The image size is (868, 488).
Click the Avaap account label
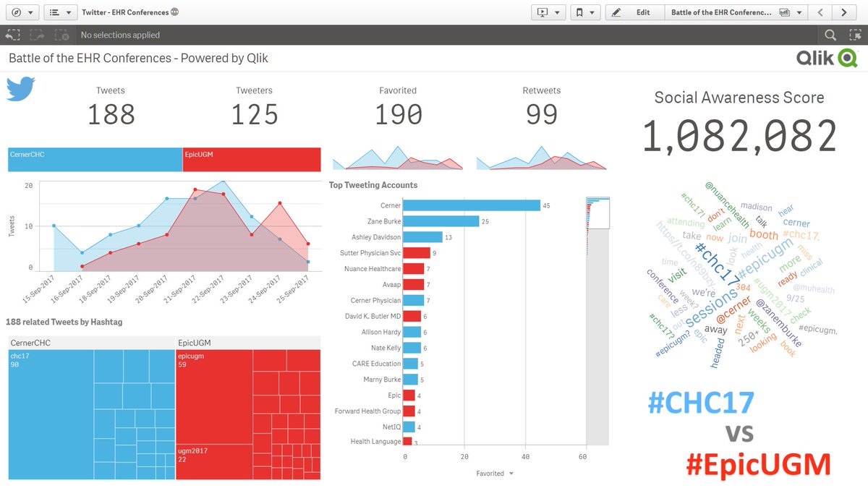391,285
